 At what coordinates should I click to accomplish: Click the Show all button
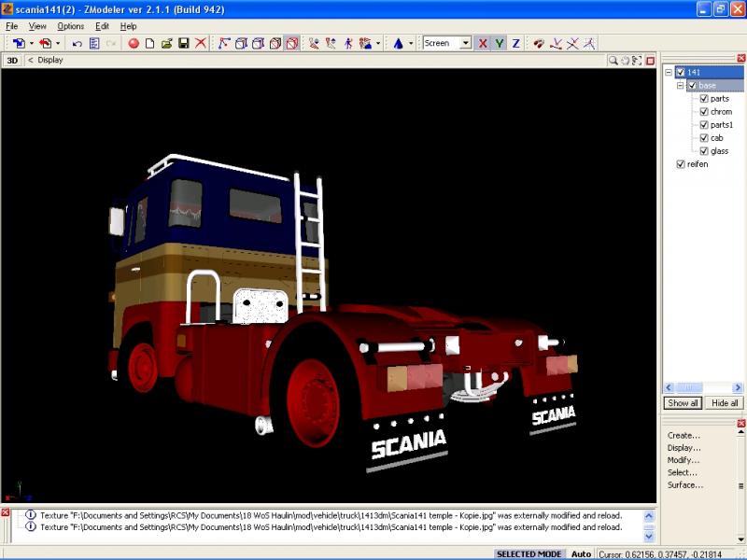[683, 403]
